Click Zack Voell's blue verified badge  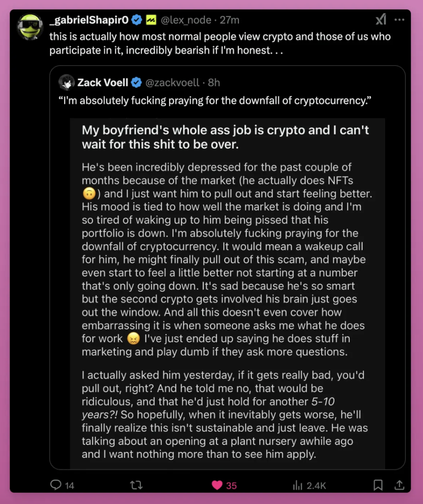136,82
